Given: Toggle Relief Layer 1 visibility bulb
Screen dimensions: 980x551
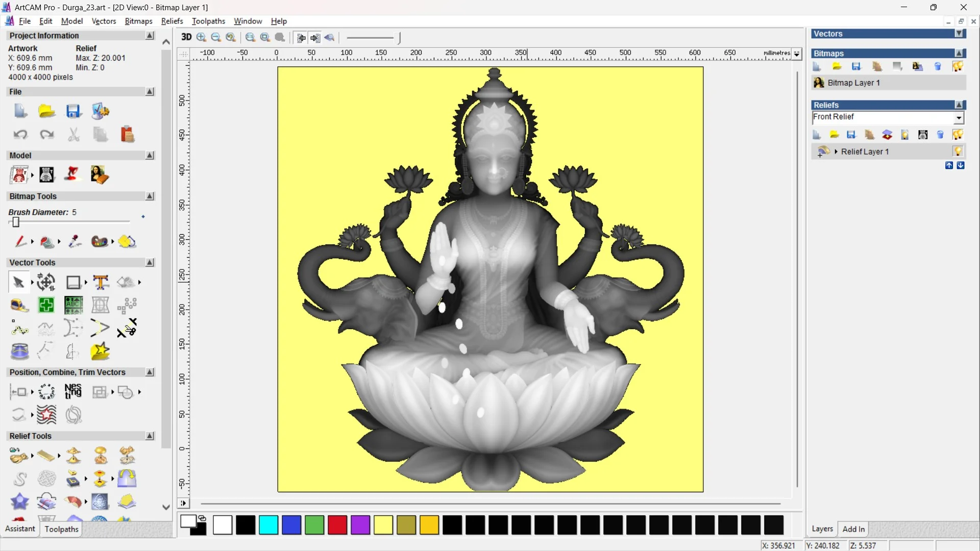Looking at the screenshot, I should 958,152.
